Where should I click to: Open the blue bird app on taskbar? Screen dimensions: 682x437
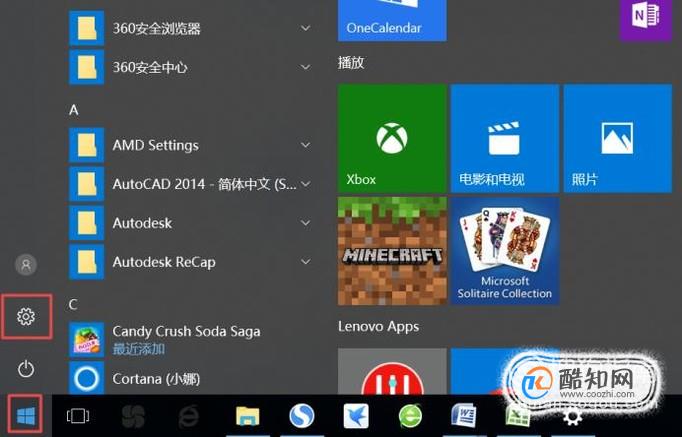click(x=356, y=416)
